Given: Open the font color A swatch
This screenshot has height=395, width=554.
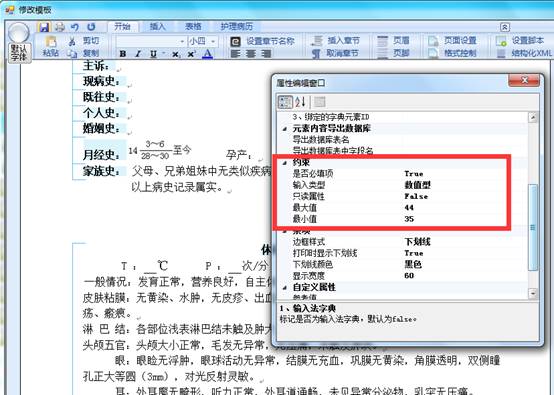Looking at the screenshot, I should (207, 54).
